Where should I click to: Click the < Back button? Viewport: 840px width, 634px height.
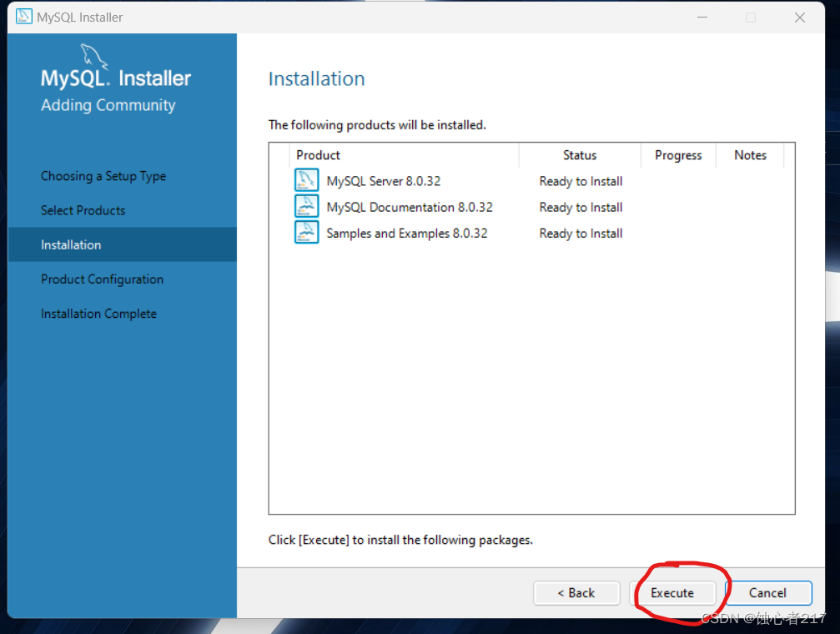point(576,593)
